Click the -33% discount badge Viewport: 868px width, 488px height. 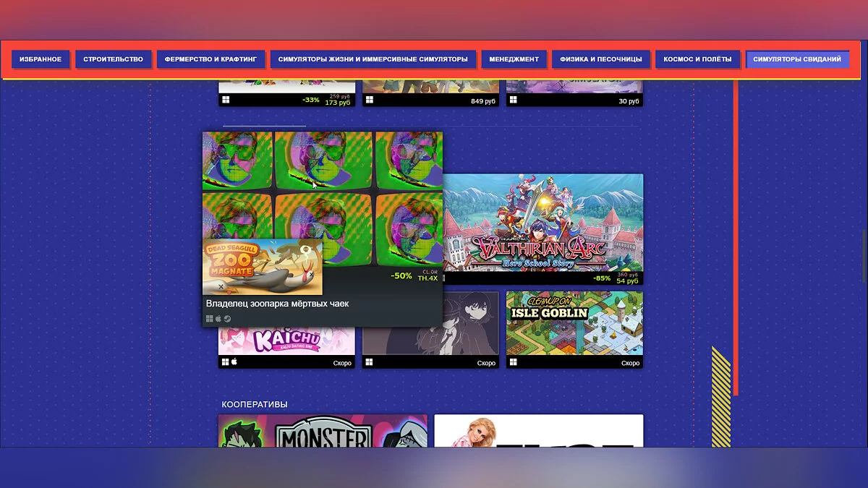[x=311, y=100]
